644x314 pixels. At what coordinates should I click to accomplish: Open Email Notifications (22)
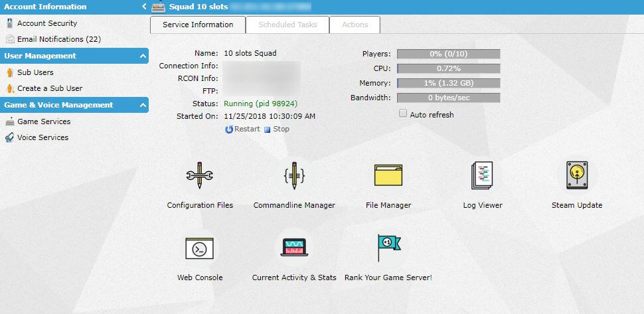[58, 39]
